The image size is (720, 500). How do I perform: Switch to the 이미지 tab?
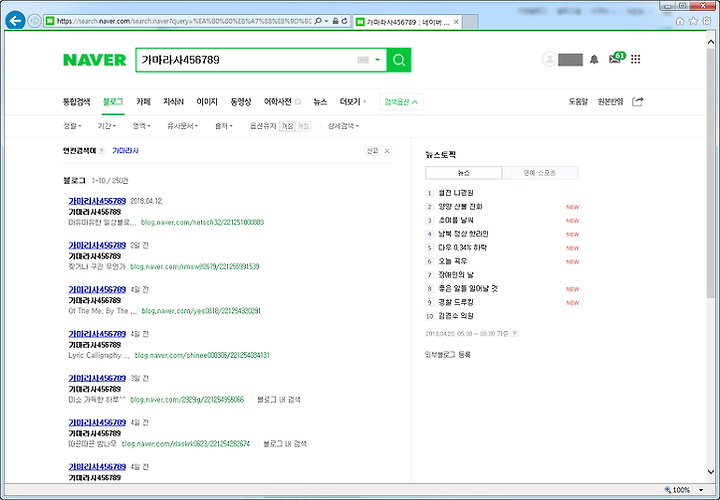(x=207, y=101)
